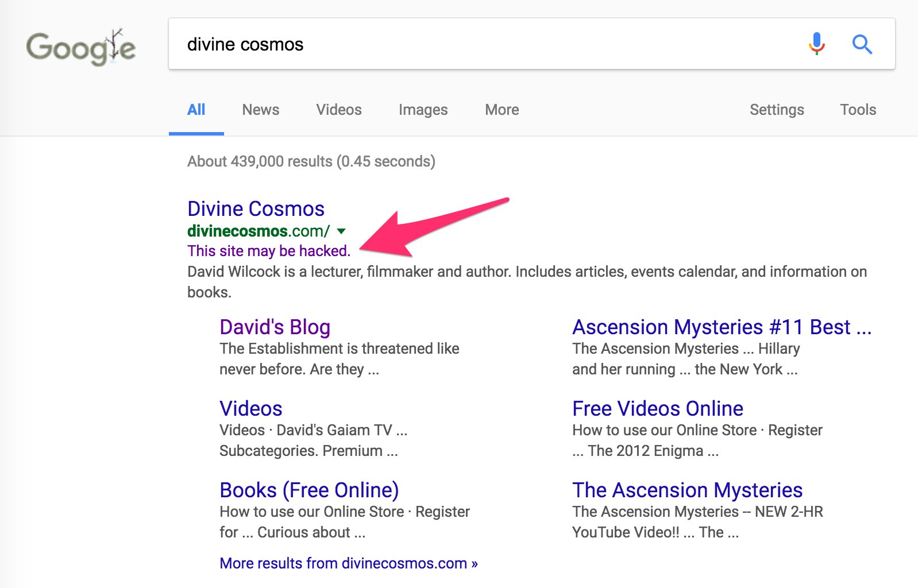The image size is (918, 588).
Task: Open the Ascension Mysteries #11 Best sitelink
Action: 722,327
